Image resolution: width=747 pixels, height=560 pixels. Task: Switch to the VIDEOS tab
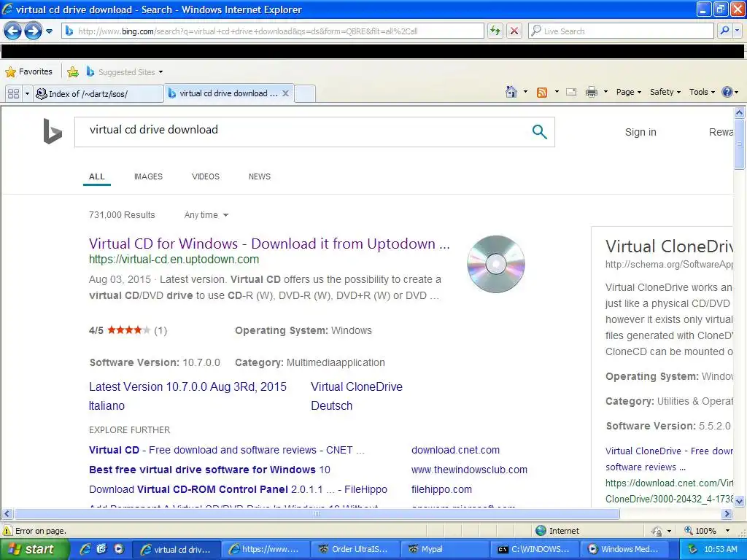pos(205,176)
